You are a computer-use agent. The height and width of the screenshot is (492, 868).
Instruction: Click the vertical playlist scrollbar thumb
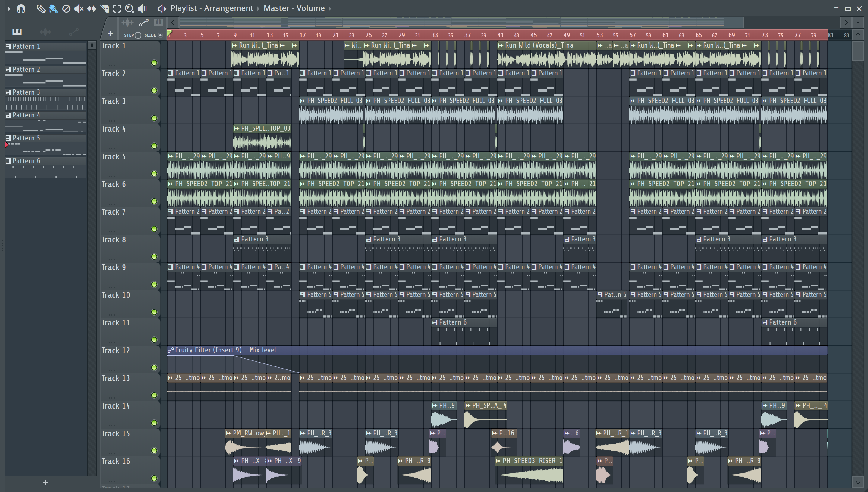point(858,51)
